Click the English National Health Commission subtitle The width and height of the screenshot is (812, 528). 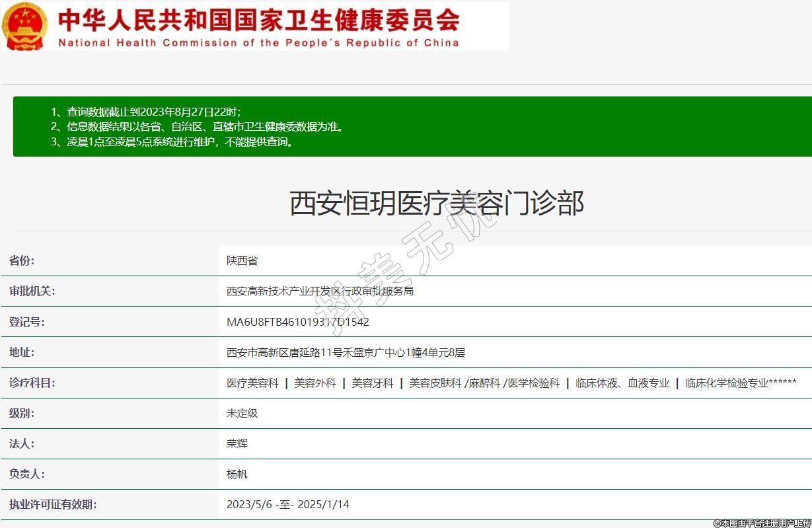[258, 43]
